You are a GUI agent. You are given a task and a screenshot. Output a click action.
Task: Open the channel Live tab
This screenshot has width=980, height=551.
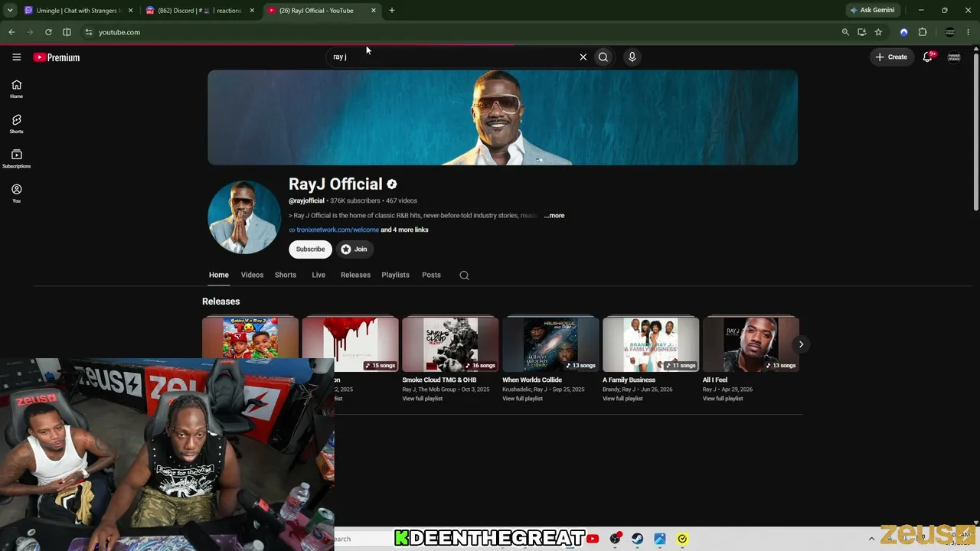point(318,275)
